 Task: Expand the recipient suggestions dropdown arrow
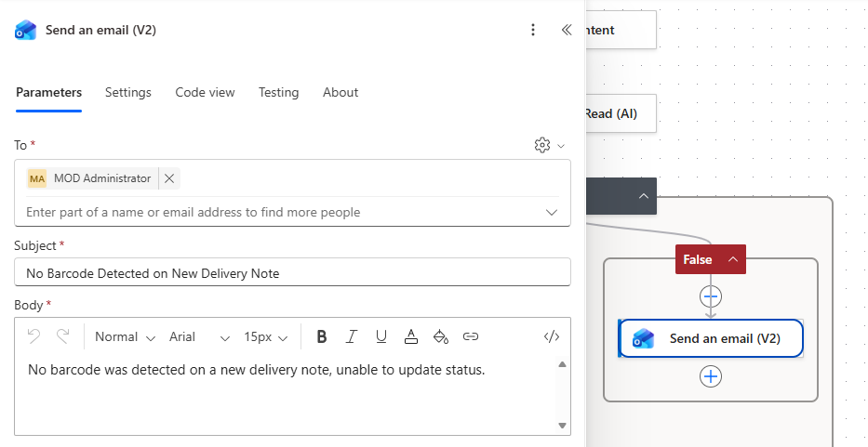click(552, 213)
